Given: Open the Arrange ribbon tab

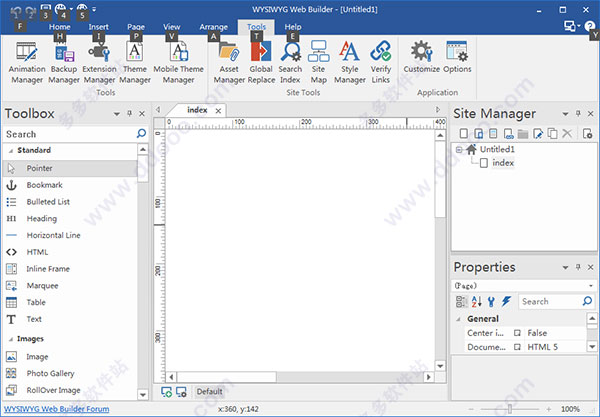Looking at the screenshot, I should tap(213, 27).
